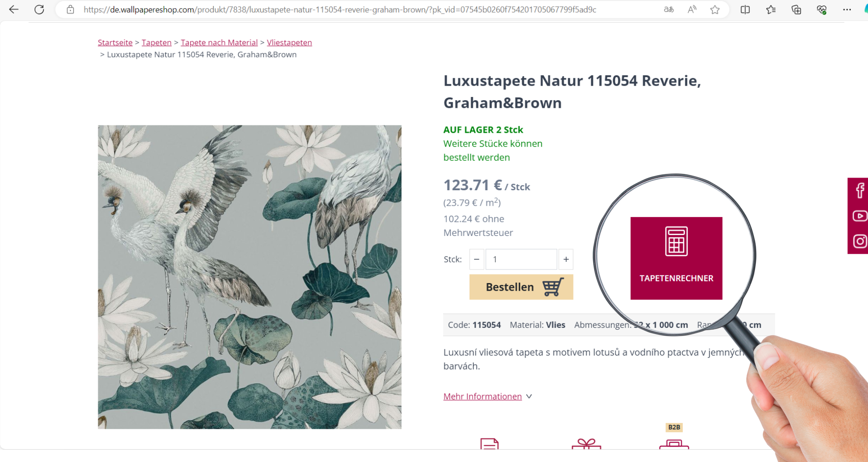Click the Bestellen cart button
This screenshot has height=462, width=868.
[x=521, y=287]
